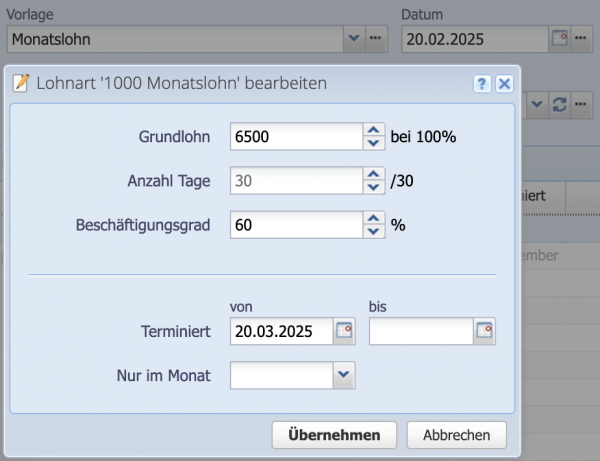Click the ellipsis button beside Vorlage

tap(376, 39)
